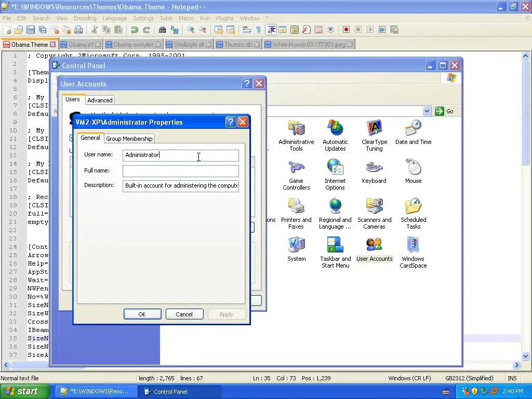Open the System Control Panel icon
Image resolution: width=532 pixels, height=399 pixels.
click(296, 249)
